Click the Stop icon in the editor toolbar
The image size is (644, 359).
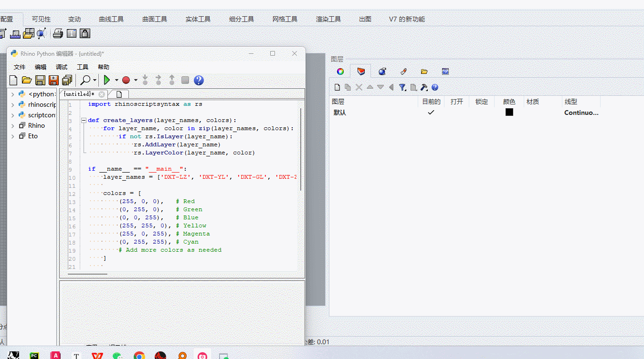coord(185,80)
